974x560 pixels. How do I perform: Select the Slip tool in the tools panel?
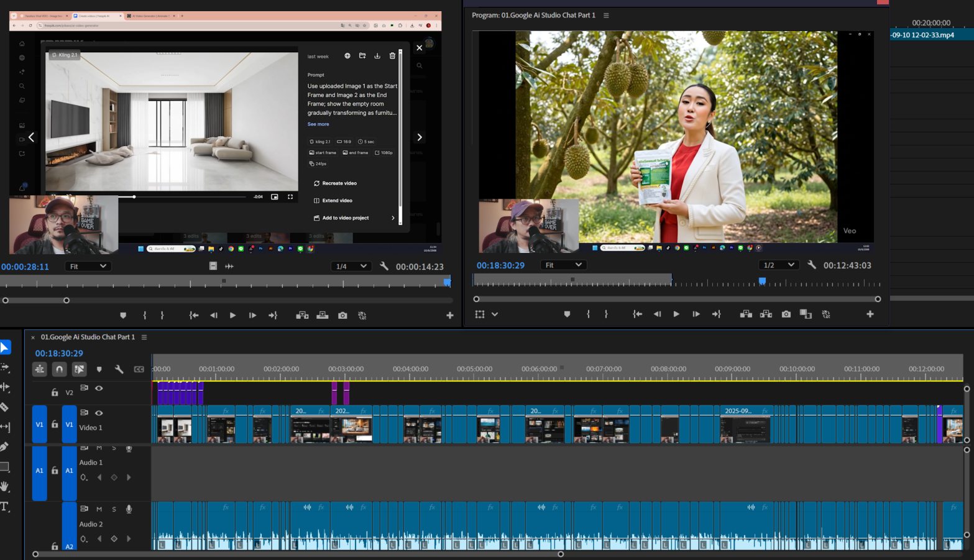coord(4,427)
